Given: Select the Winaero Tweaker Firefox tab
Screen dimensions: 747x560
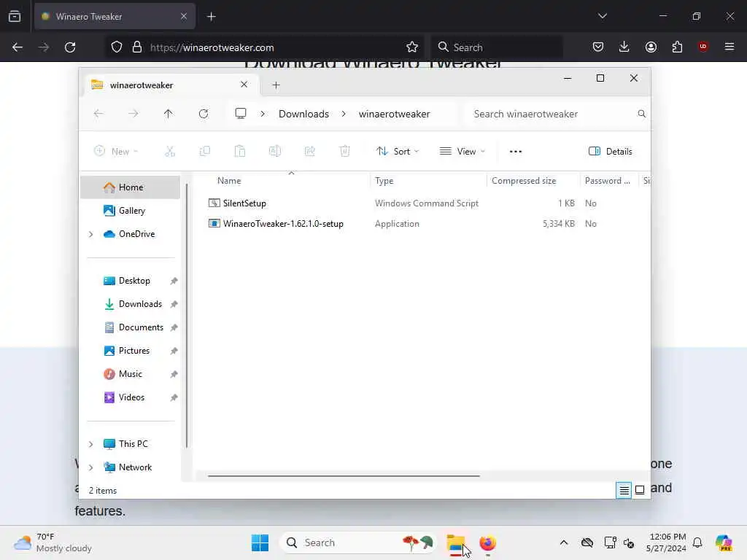Looking at the screenshot, I should (x=115, y=17).
